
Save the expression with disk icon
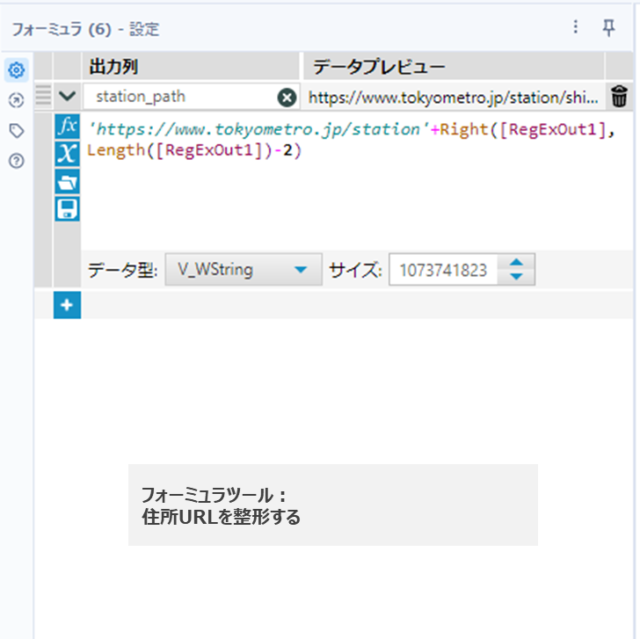[67, 208]
